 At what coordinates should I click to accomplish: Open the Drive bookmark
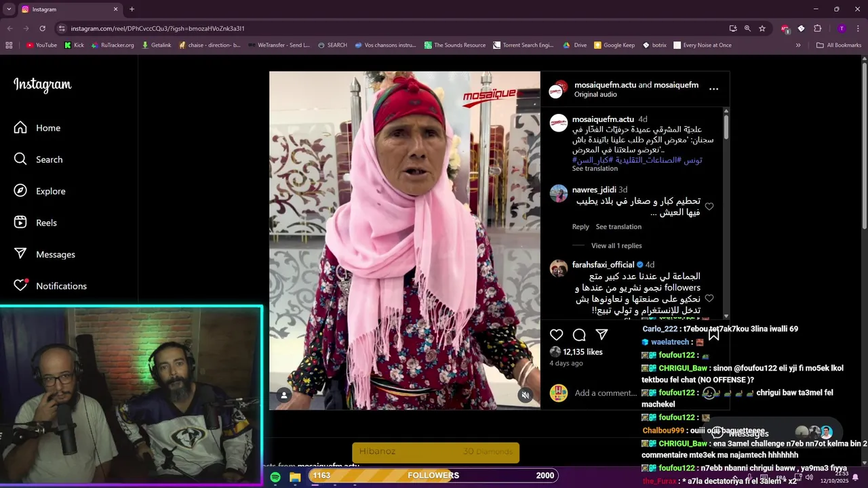[x=575, y=45]
